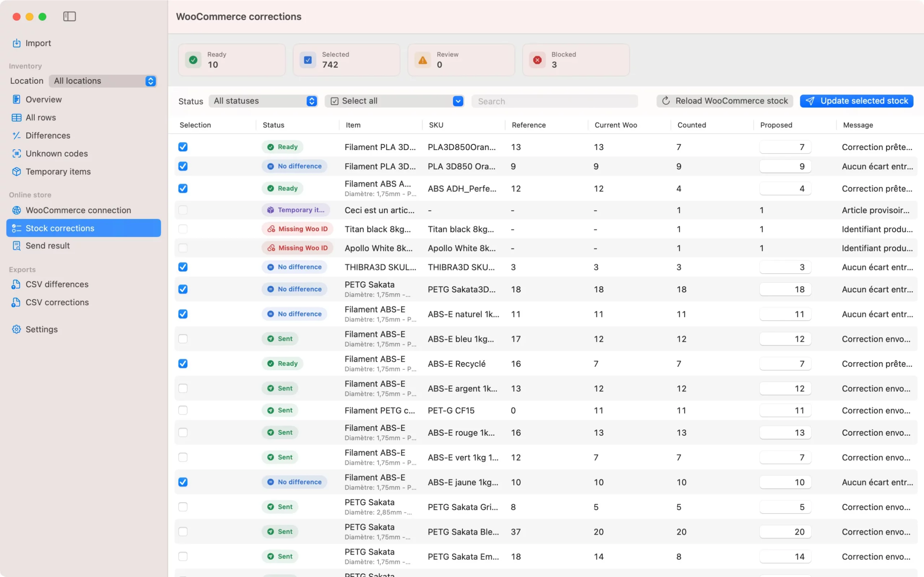
Task: Open the Unknown codes scanner icon
Action: [x=16, y=153]
